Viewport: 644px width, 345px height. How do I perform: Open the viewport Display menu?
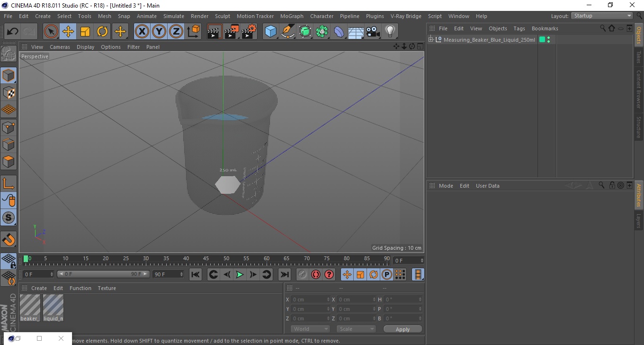(x=86, y=47)
